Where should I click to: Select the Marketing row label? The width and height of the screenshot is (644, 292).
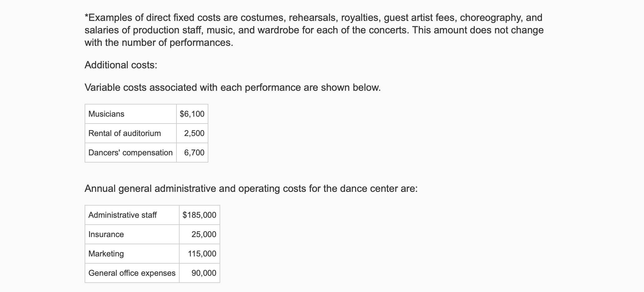106,254
